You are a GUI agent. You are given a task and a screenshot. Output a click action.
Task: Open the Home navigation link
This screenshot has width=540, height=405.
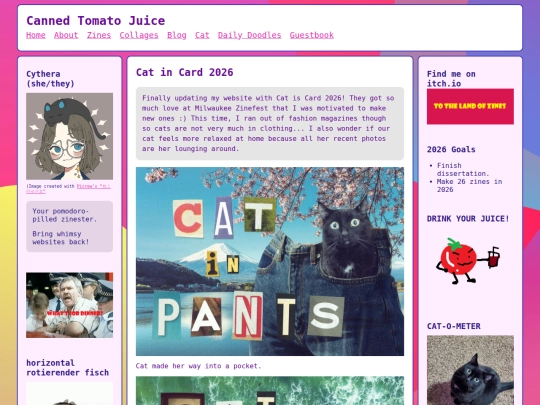36,35
